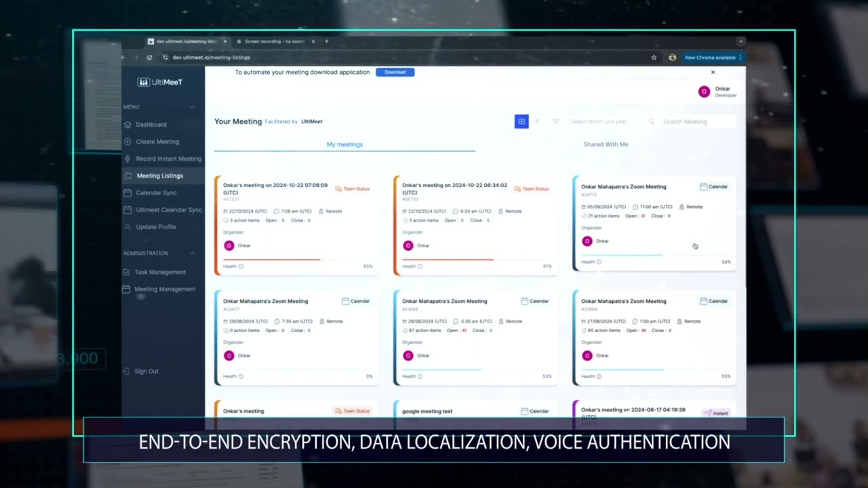Click Team Status badge on 07:08:09 meeting

point(353,189)
